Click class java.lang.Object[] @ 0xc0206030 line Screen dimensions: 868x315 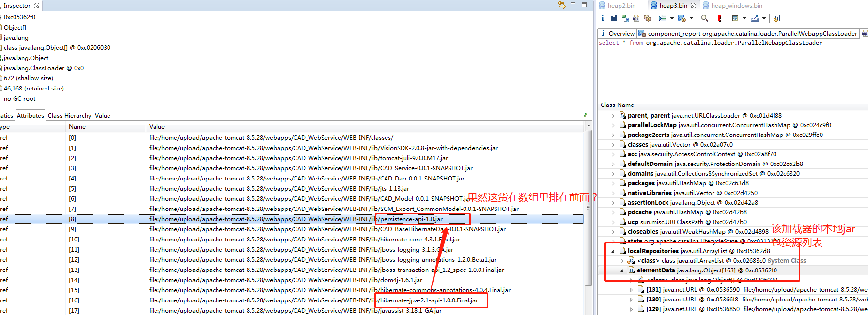[57, 48]
